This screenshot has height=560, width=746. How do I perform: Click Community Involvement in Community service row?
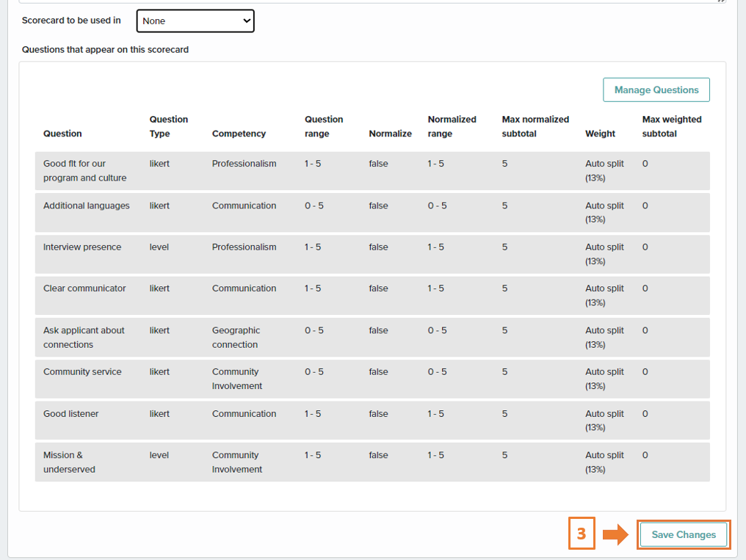coord(237,379)
